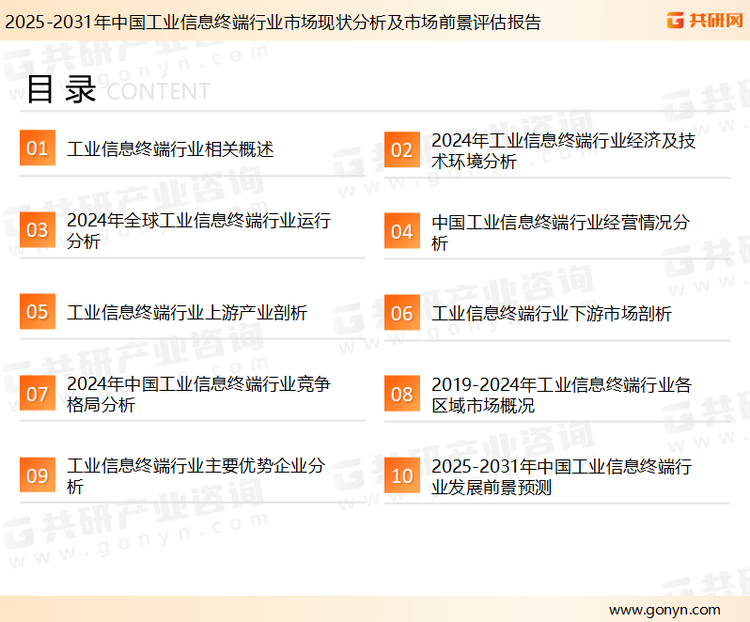Click the 目录 heading
The height and width of the screenshot is (622, 750).
coord(61,89)
